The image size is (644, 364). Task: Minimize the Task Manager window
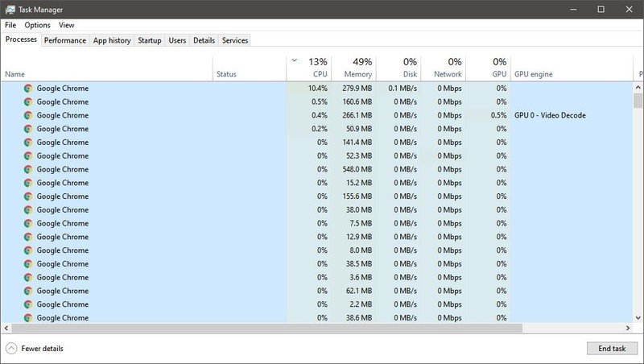pyautogui.click(x=573, y=9)
